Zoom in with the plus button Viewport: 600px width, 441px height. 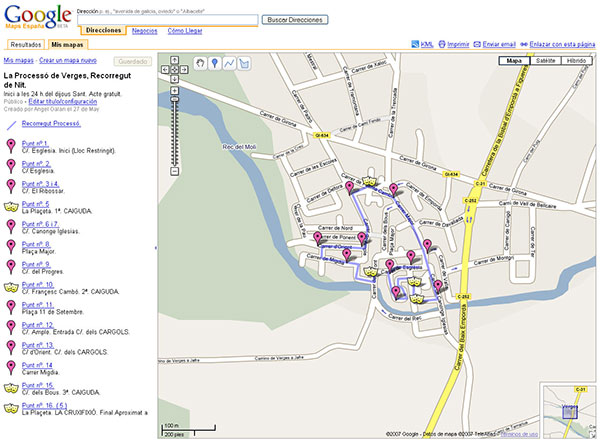coord(174,91)
